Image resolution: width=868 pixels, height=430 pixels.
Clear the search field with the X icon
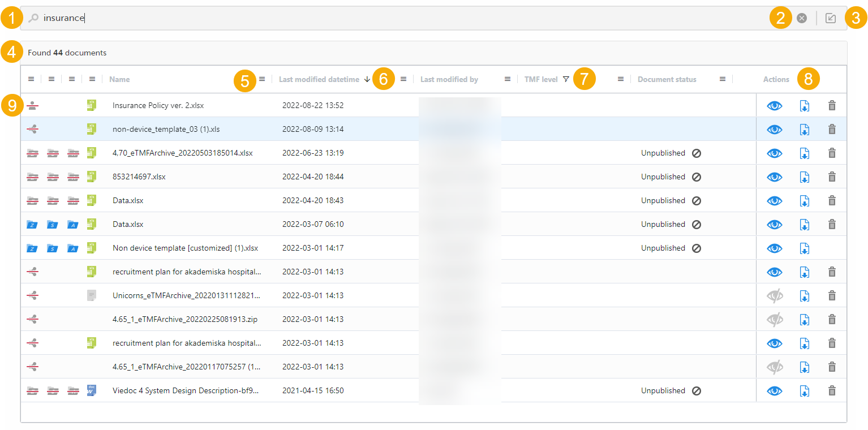point(801,18)
